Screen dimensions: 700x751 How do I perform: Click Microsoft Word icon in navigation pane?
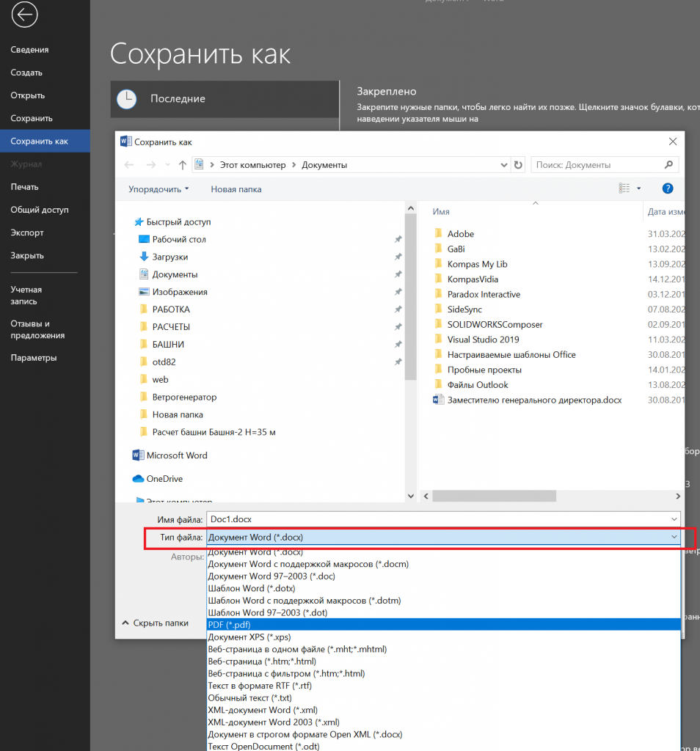pyautogui.click(x=138, y=455)
